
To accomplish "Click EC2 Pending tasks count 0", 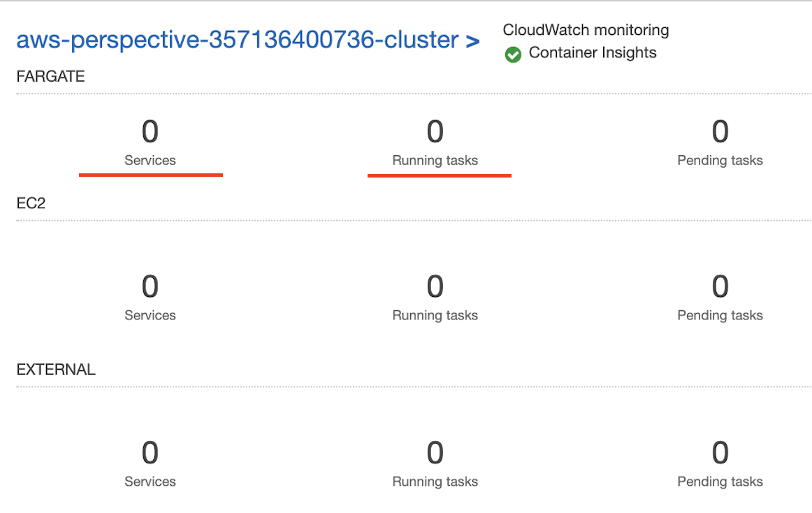I will tap(720, 287).
